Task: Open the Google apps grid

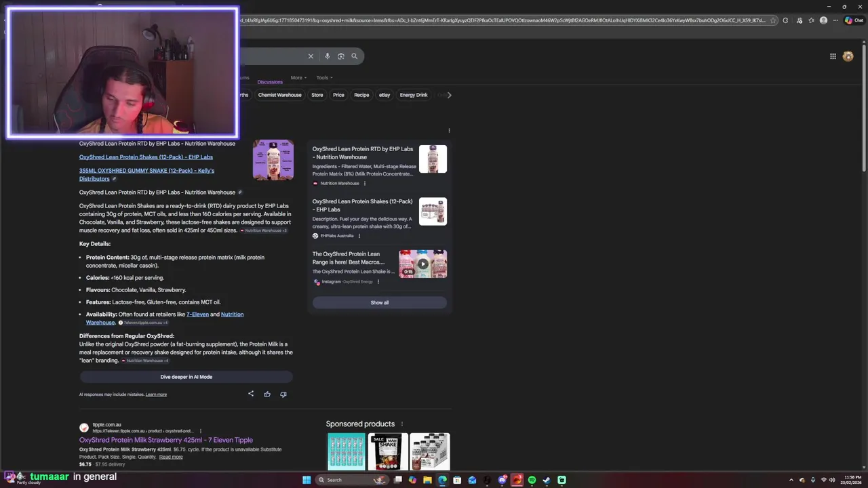Action: click(833, 56)
